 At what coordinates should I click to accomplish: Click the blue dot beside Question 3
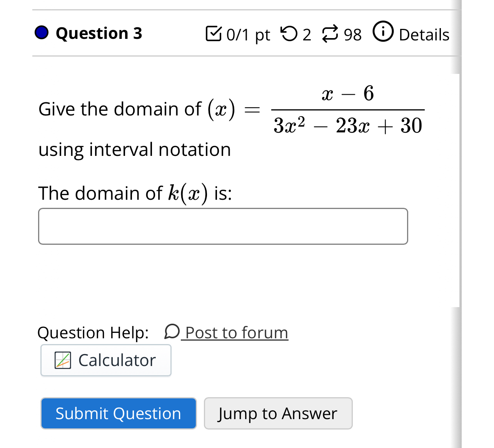[42, 33]
